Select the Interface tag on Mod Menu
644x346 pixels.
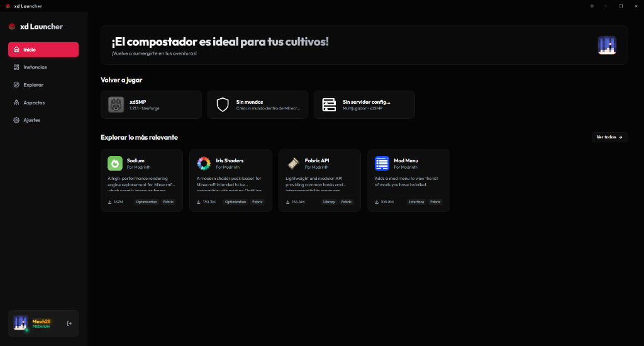coord(416,202)
